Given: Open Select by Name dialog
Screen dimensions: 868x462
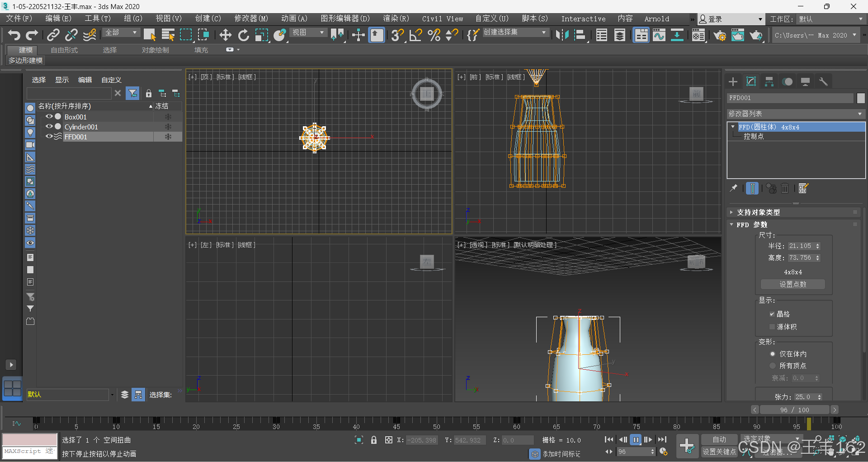Looking at the screenshot, I should click(x=168, y=35).
